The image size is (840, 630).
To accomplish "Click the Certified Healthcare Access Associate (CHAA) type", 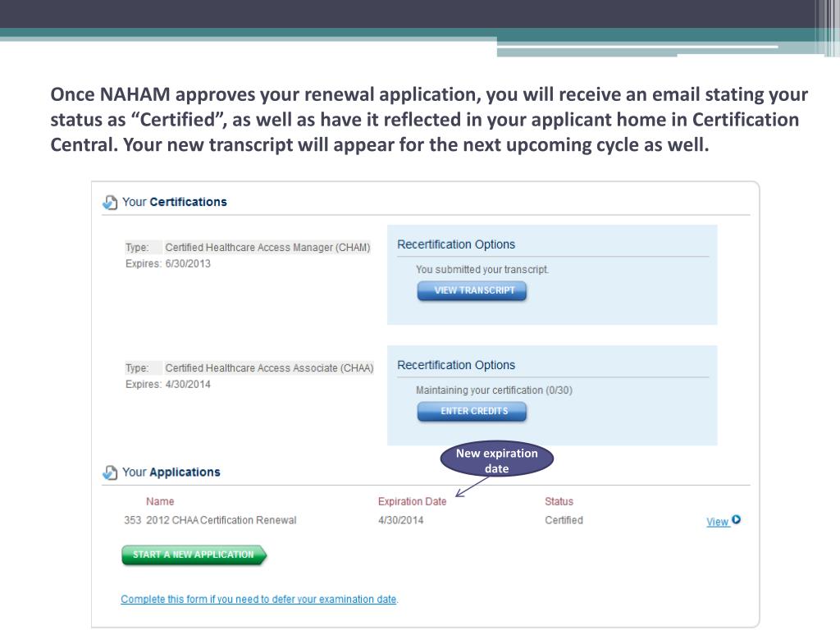I will (269, 368).
